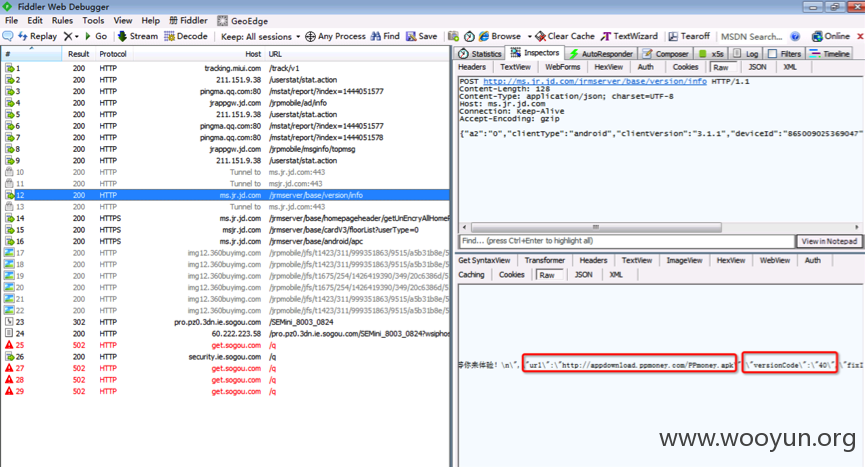Click the Find... highlight input field
Screen dimensions: 865x467
pyautogui.click(x=626, y=241)
